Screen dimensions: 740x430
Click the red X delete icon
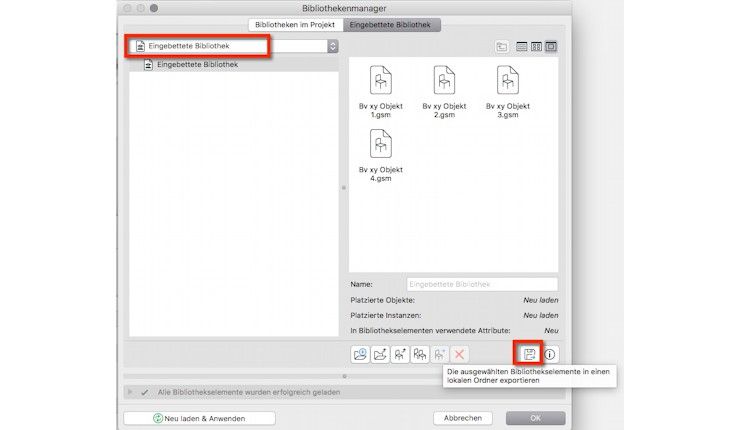pyautogui.click(x=459, y=354)
